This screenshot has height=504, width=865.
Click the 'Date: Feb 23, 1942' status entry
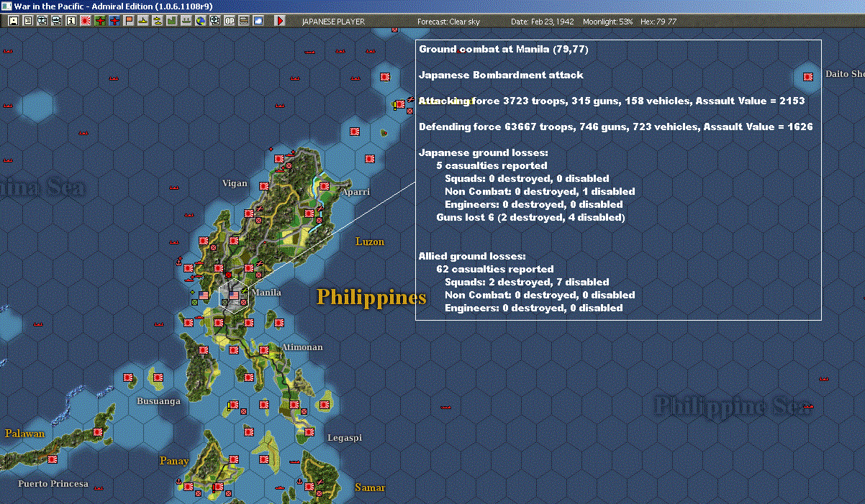(x=543, y=22)
